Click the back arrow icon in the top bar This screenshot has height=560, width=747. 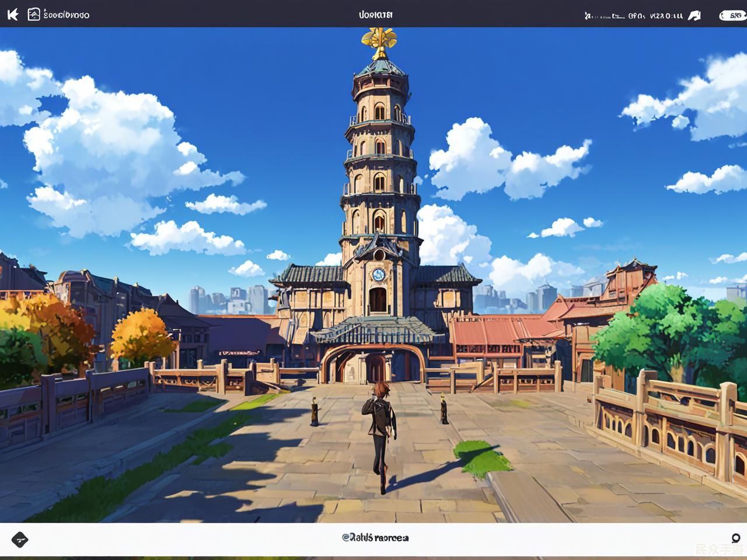13,15
